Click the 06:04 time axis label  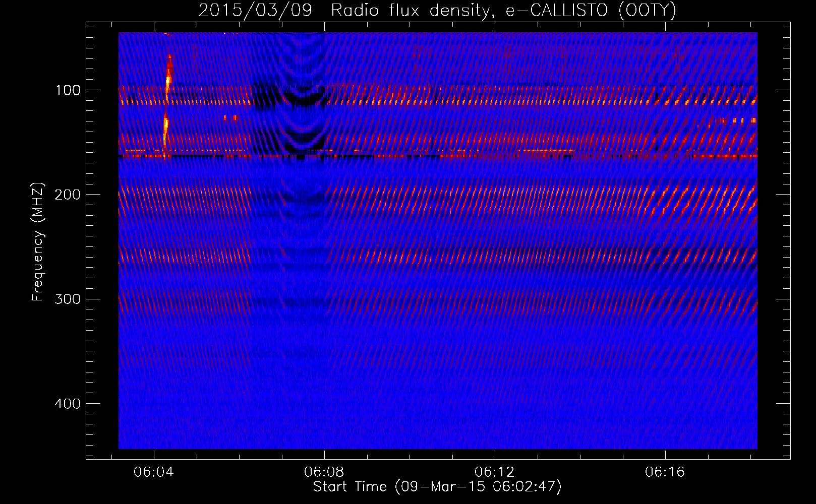[x=154, y=472]
